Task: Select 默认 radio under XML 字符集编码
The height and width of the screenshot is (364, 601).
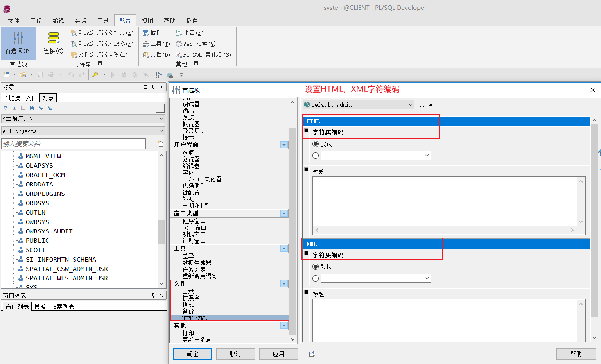Action: pos(316,267)
